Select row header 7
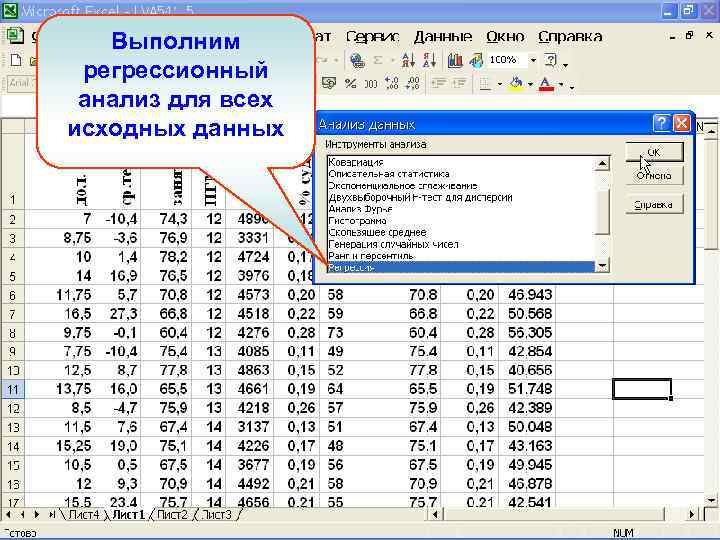The width and height of the screenshot is (720, 540). pyautogui.click(x=12, y=314)
